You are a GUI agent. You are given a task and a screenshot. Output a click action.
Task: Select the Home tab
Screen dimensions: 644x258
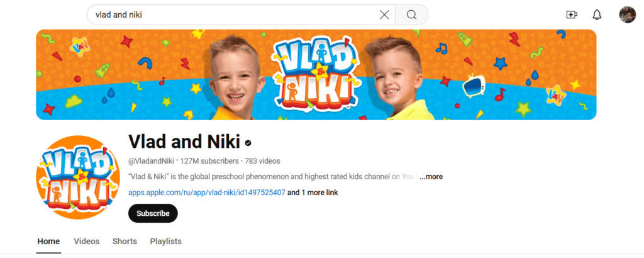pos(48,241)
